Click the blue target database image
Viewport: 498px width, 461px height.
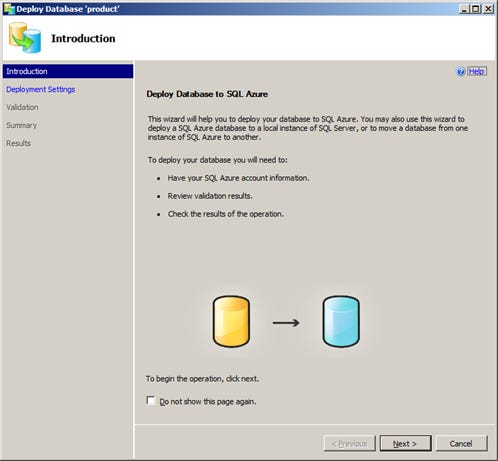341,322
